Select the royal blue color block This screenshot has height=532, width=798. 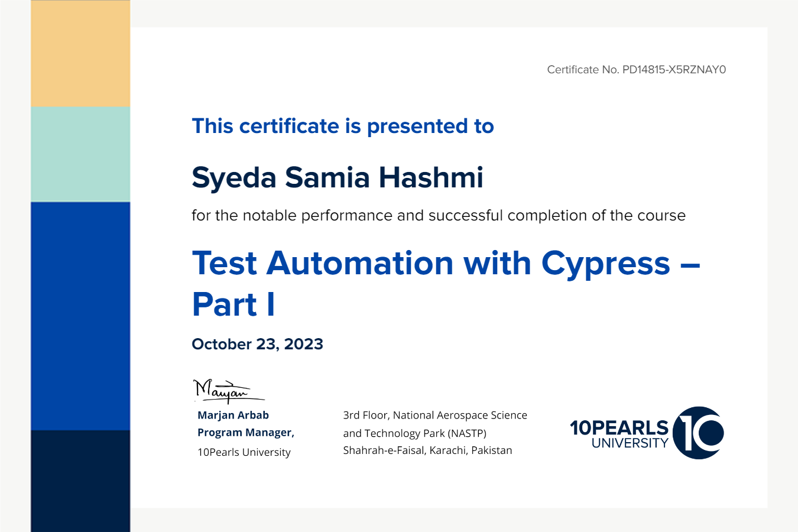[80, 316]
